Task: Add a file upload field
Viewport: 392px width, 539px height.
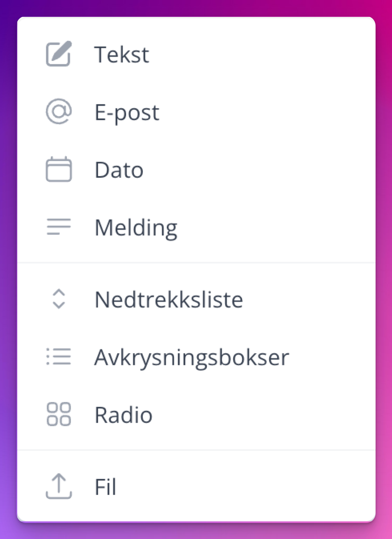Action: [x=105, y=487]
